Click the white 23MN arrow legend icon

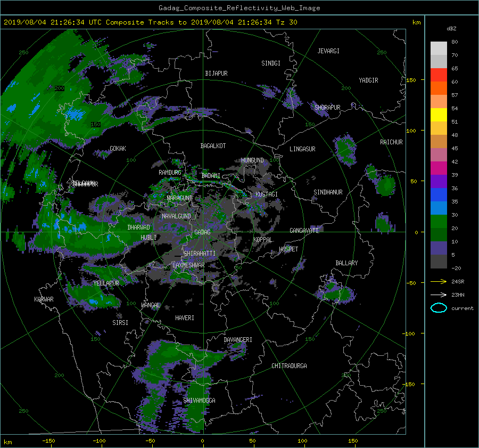pyautogui.click(x=439, y=295)
